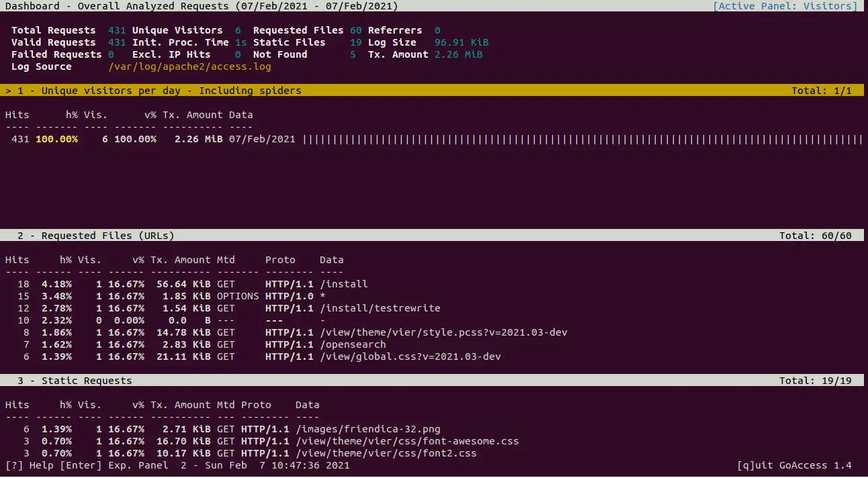Click the Unique Visitors count 6
Screen dimensions: 868x478
[x=238, y=30]
